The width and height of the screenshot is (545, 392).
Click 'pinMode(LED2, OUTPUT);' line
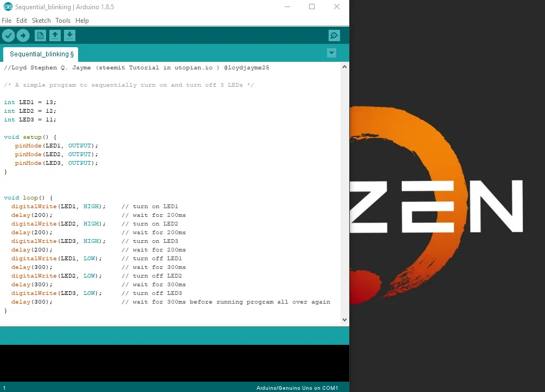(x=56, y=155)
